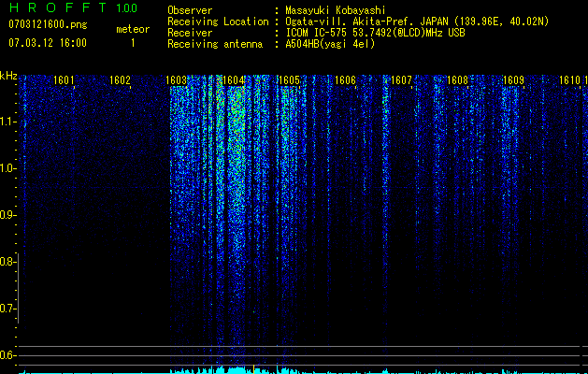Click the date stamp 07.03.12 16:00
The height and width of the screenshot is (374, 588).
pos(48,43)
